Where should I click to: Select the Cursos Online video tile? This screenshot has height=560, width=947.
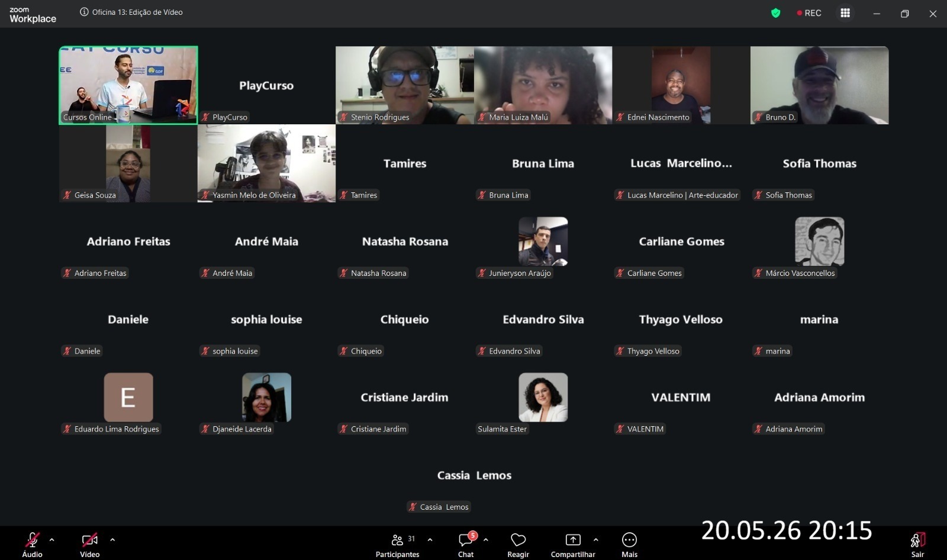tap(128, 85)
